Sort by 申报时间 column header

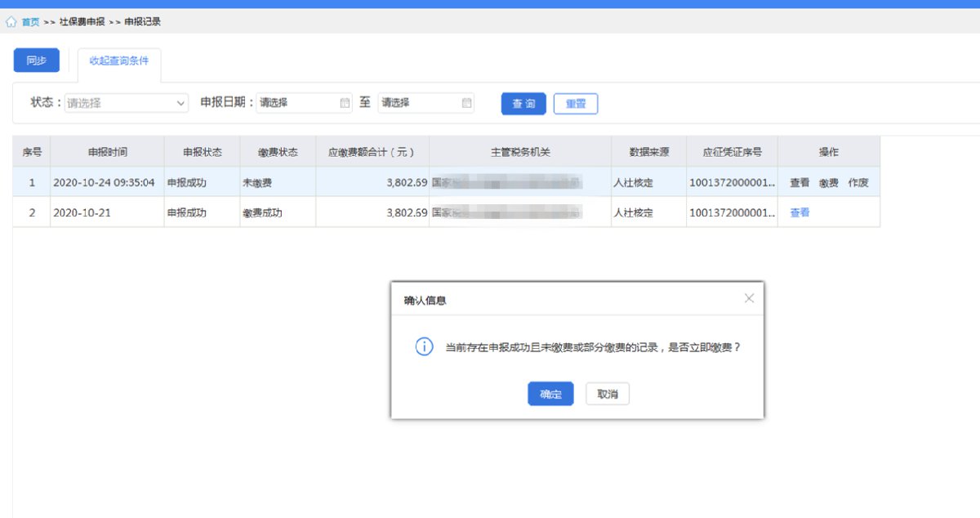(x=107, y=152)
